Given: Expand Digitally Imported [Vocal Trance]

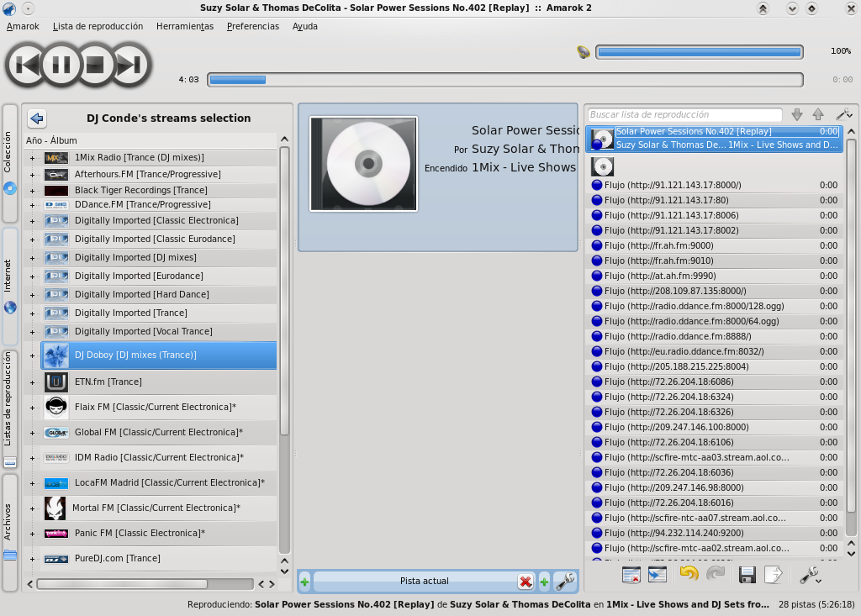Looking at the screenshot, I should 33,332.
